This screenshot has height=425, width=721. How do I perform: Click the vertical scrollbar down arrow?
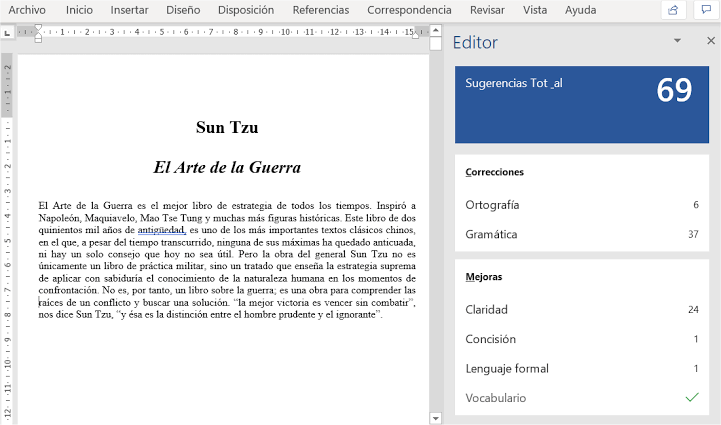click(435, 419)
